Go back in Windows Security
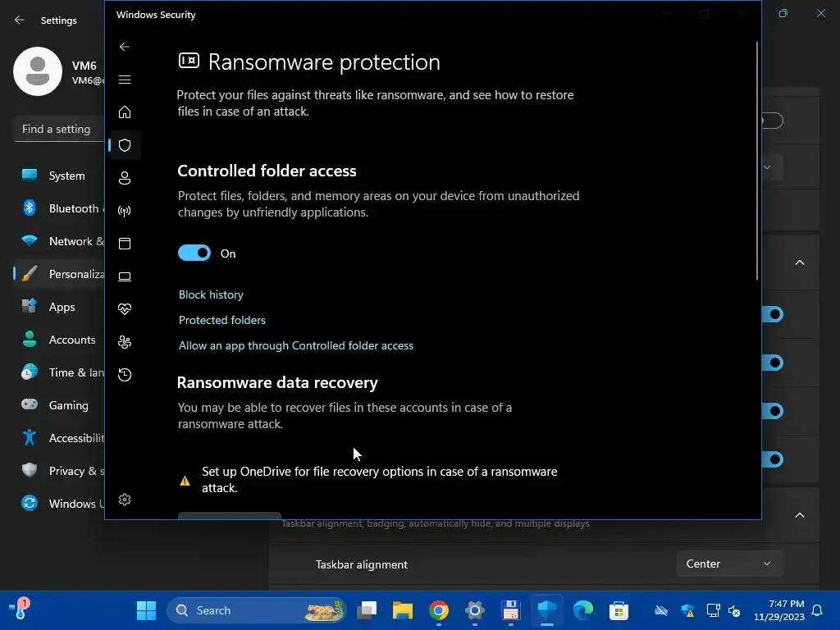This screenshot has width=840, height=630. click(125, 47)
